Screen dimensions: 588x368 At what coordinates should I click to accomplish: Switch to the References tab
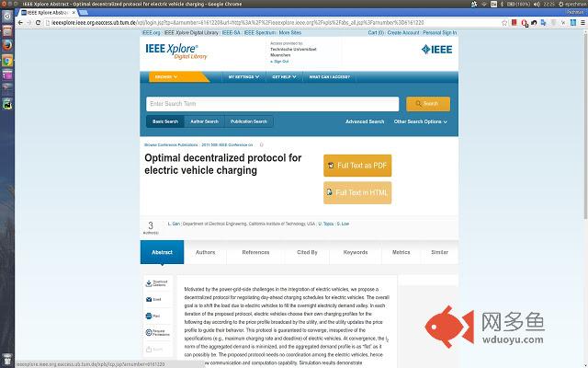[x=255, y=252]
